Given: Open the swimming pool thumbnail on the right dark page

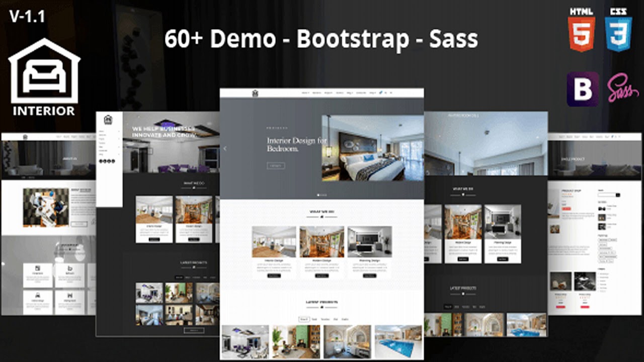Looking at the screenshot, I should (x=526, y=325).
